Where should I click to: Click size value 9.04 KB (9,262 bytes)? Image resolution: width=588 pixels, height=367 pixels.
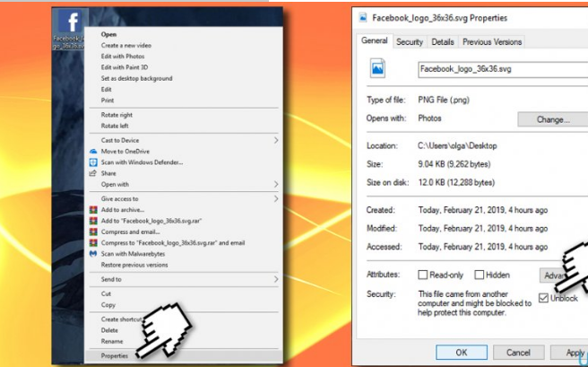point(454,164)
